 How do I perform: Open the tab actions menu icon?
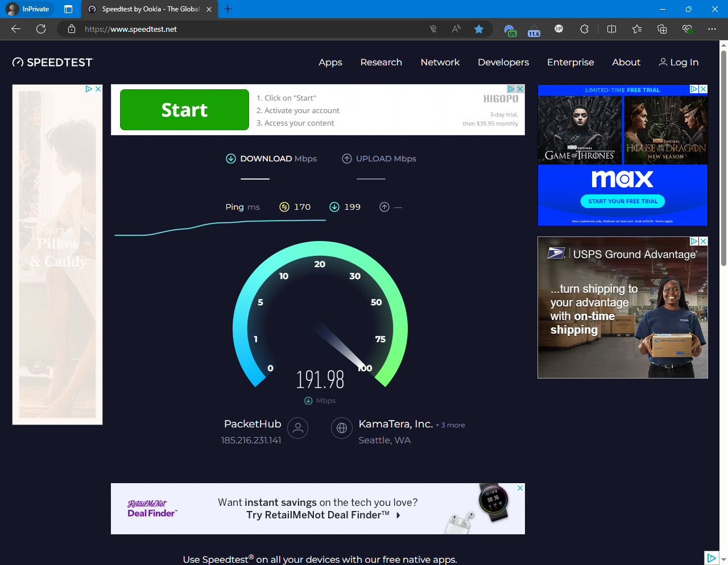point(68,9)
